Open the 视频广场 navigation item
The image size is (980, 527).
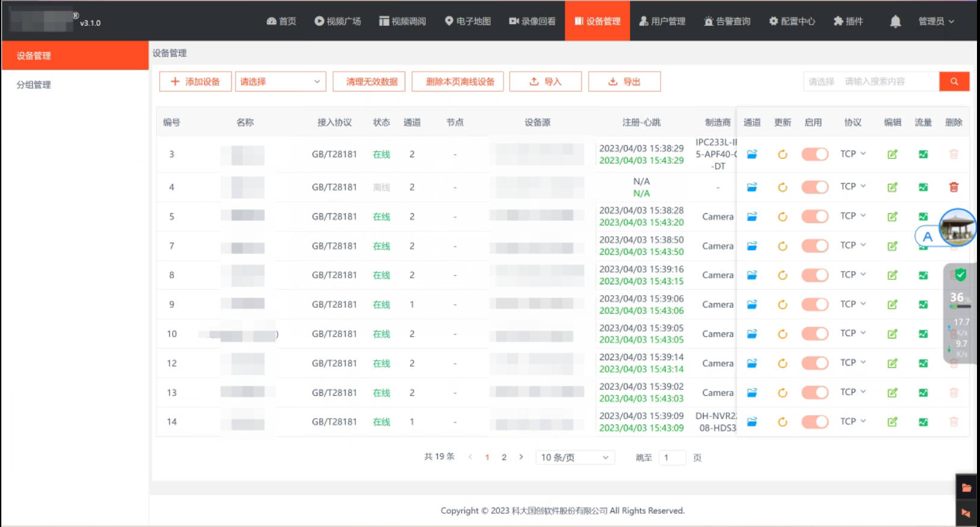coord(337,22)
